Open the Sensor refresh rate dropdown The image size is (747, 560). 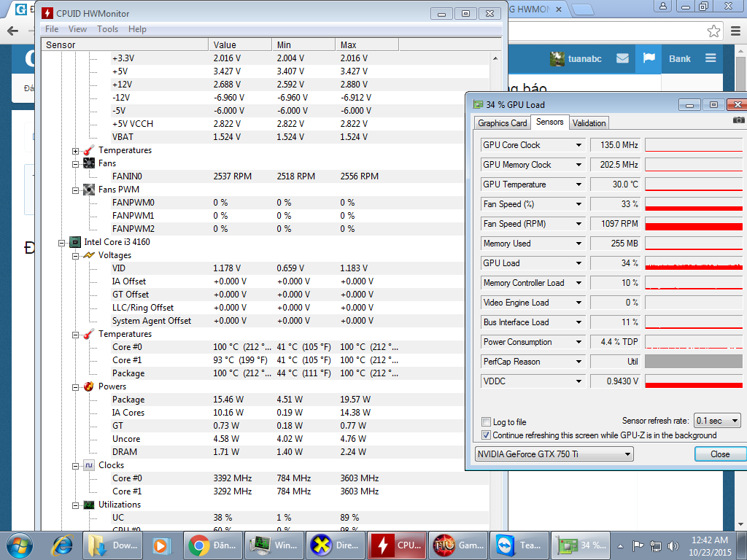pyautogui.click(x=716, y=421)
